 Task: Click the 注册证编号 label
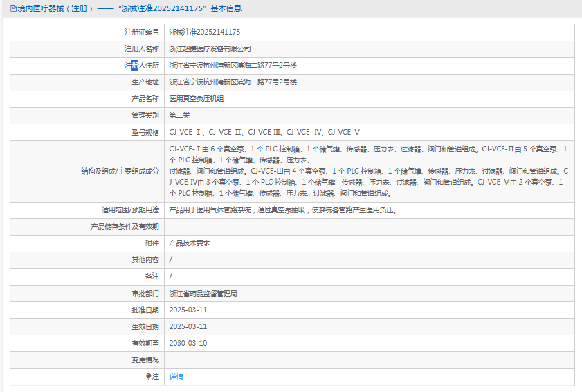142,32
